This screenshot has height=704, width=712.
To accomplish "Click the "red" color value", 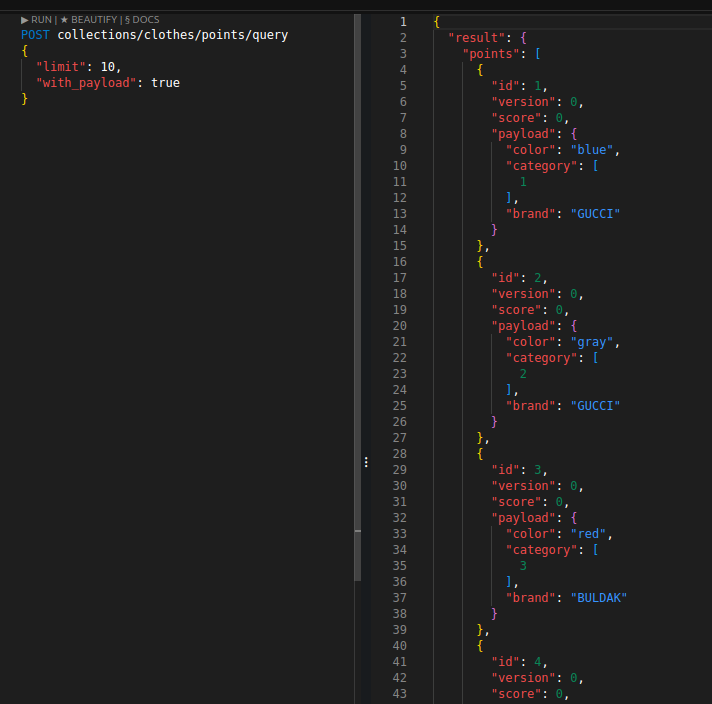I will click(x=588, y=534).
